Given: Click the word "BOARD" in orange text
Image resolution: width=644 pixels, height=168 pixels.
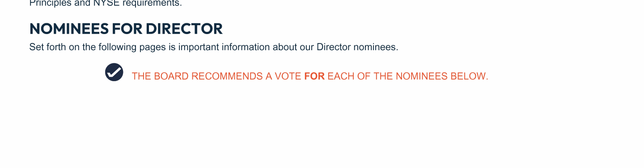Looking at the screenshot, I should tap(172, 76).
